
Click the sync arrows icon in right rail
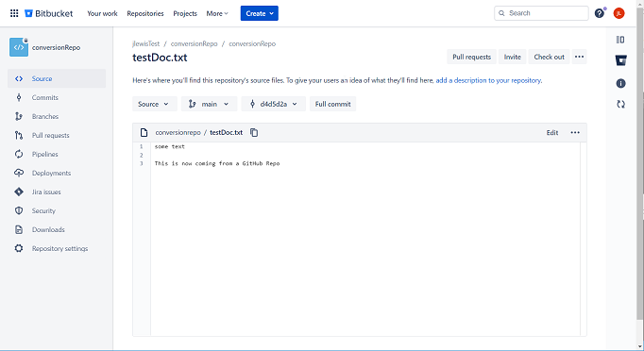620,105
